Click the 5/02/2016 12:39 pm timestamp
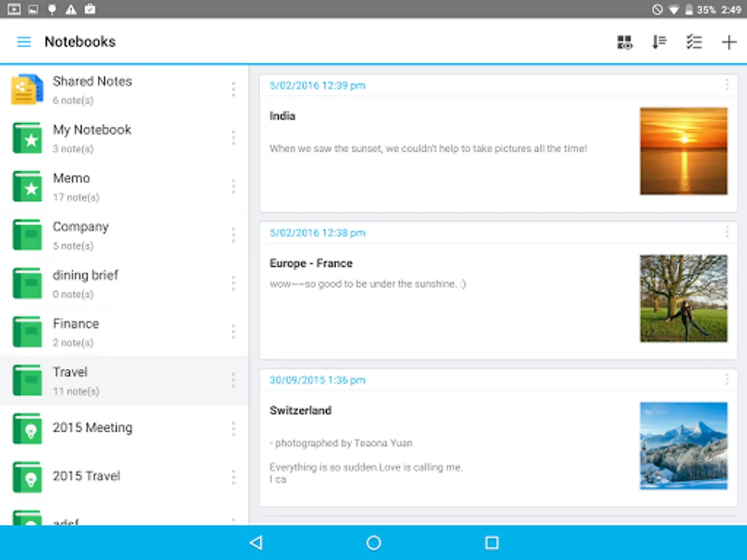The height and width of the screenshot is (560, 747). click(x=317, y=86)
